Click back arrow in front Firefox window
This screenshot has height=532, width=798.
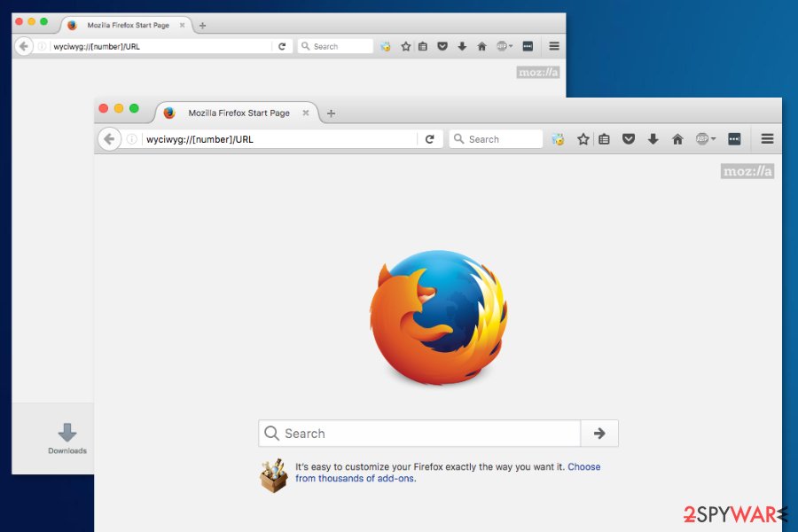tap(109, 139)
